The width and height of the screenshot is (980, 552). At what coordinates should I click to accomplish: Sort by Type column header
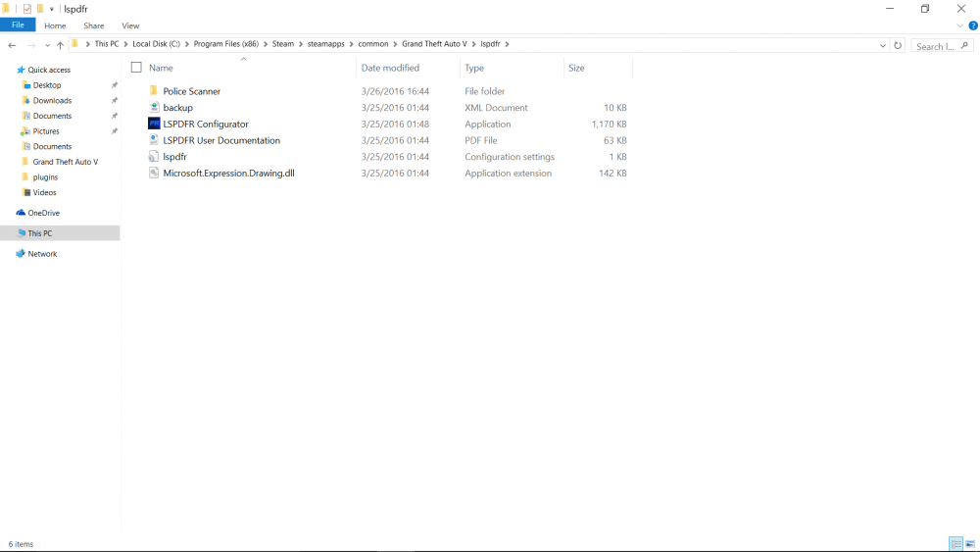pyautogui.click(x=474, y=68)
